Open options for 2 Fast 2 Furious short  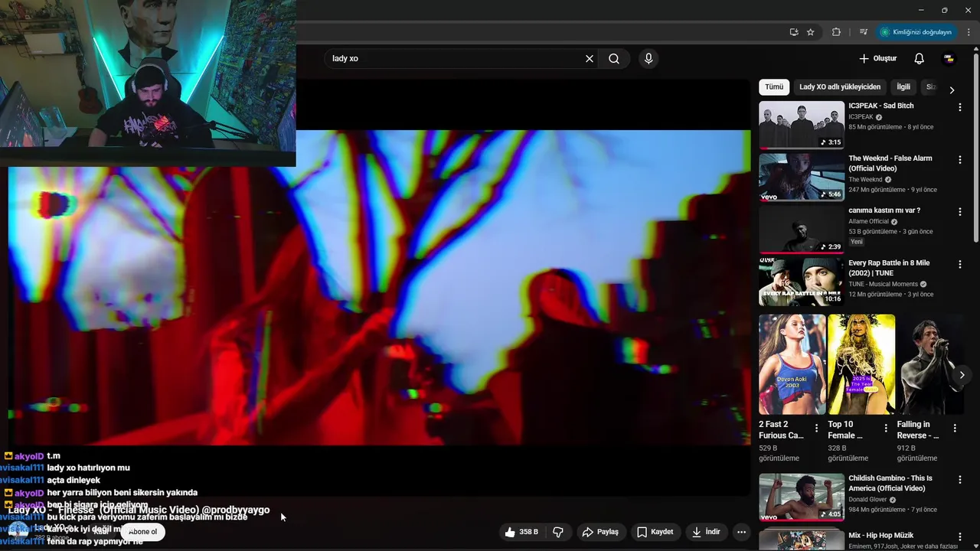[x=817, y=429]
